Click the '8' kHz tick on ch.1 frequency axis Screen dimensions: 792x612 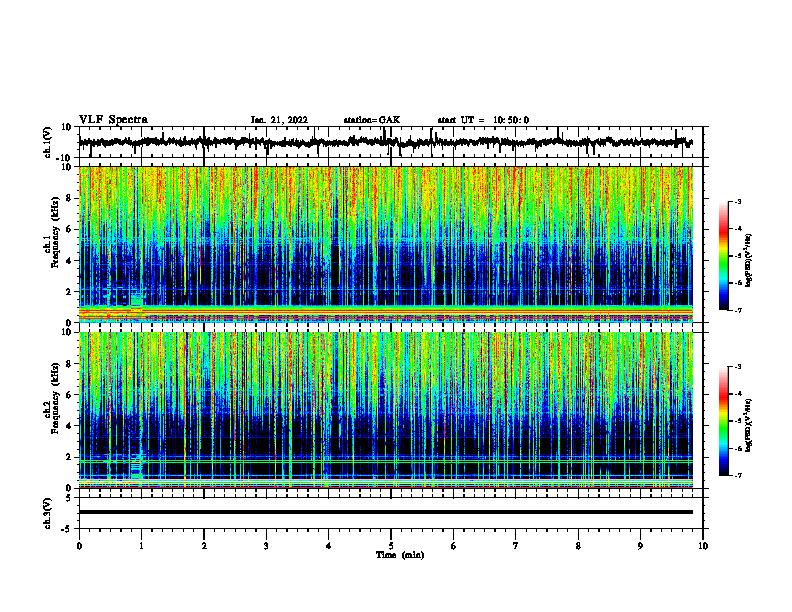(x=70, y=198)
